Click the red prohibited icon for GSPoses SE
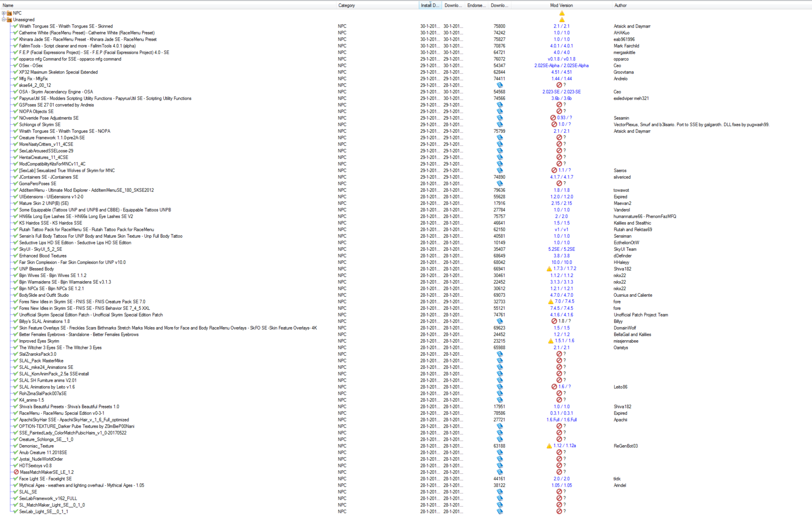Screen dimensions: 812x522 click(559, 105)
